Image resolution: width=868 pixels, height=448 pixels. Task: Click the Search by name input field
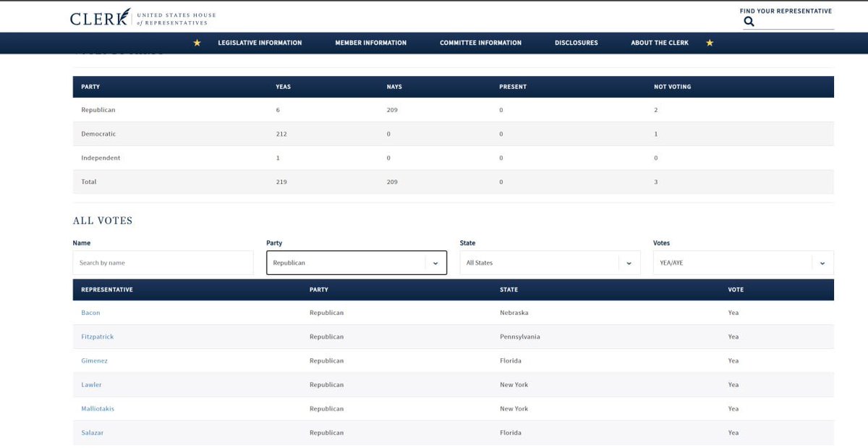[163, 263]
